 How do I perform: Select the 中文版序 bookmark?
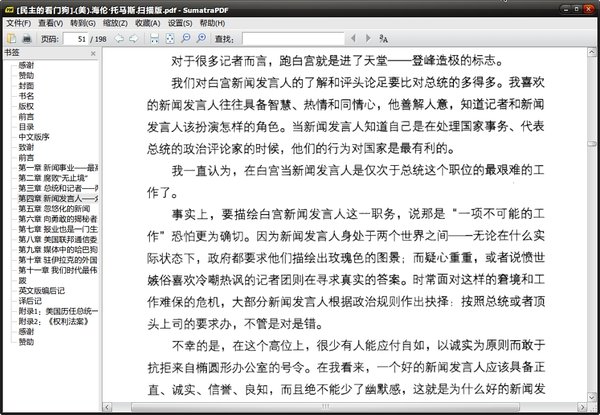(x=34, y=137)
